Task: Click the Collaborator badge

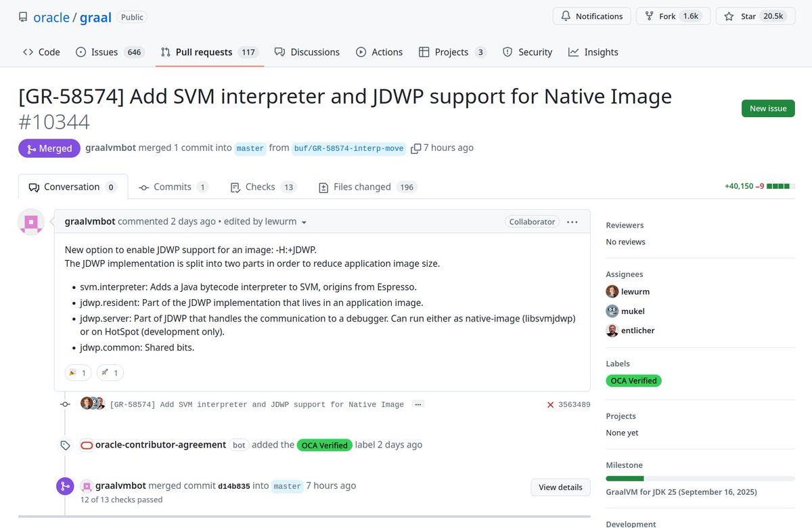Action: 532,221
